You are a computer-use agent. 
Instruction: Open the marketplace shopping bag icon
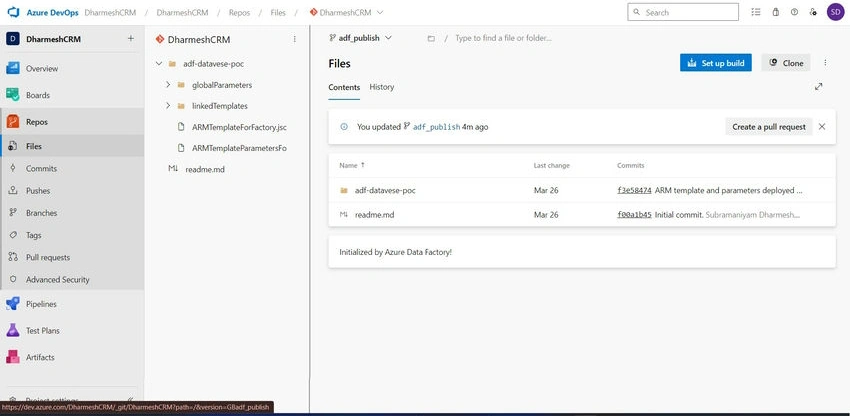coord(776,12)
